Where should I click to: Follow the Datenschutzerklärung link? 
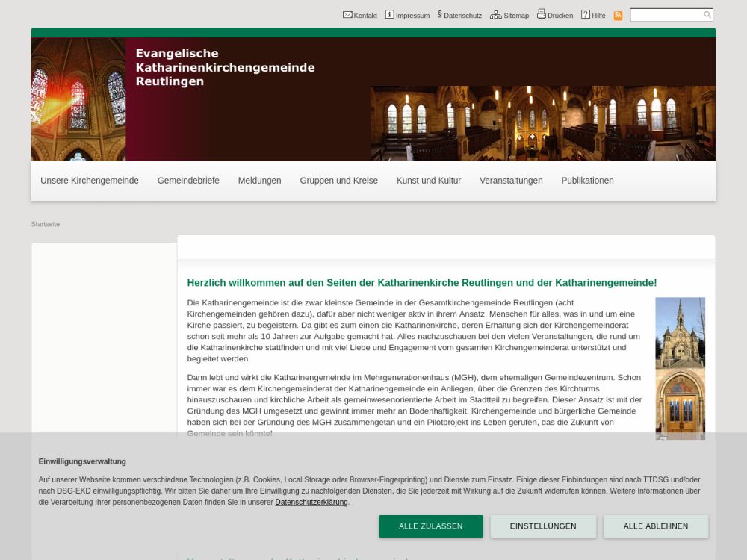click(x=311, y=503)
